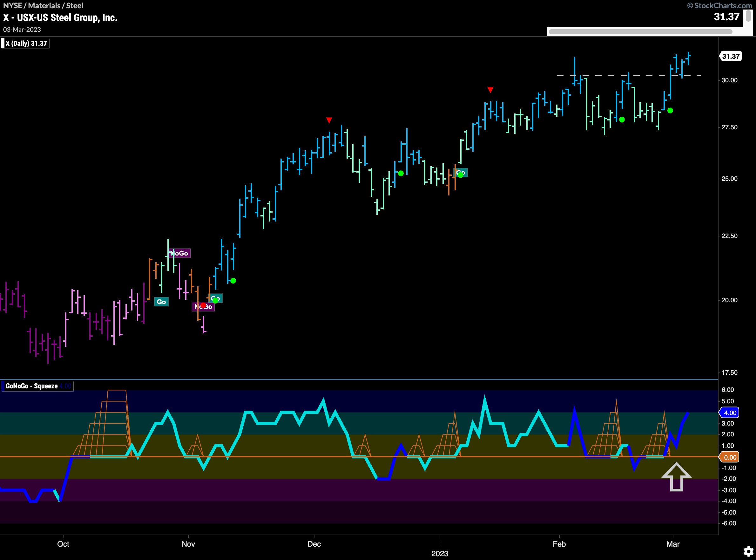Click the 'Oct' date axis label
Image resolution: width=756 pixels, height=560 pixels.
coord(63,544)
